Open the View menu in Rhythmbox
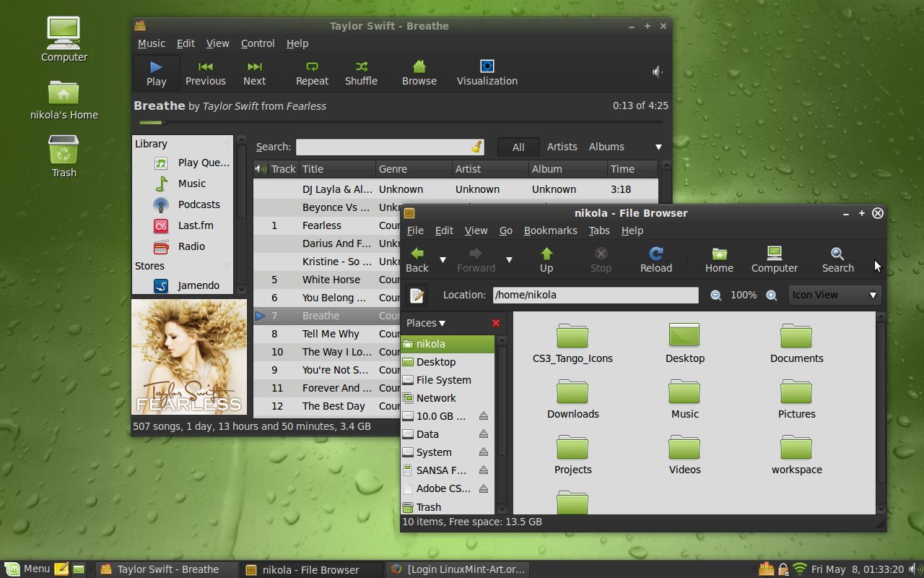 coord(217,43)
